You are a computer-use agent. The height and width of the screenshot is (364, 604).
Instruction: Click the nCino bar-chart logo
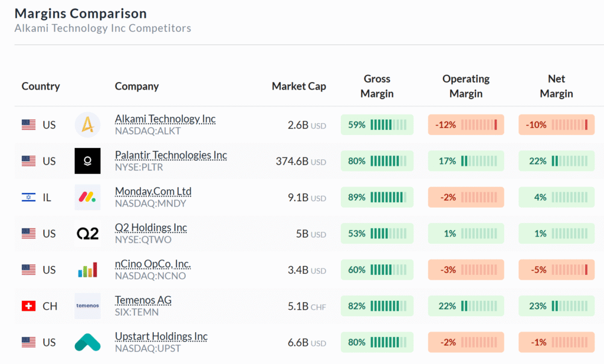click(87, 270)
